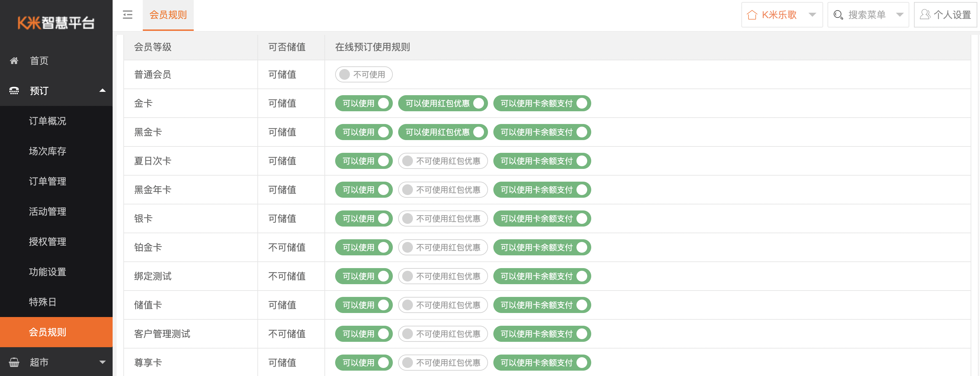Click 不可储值 in 绑定测试 row

pos(287,276)
